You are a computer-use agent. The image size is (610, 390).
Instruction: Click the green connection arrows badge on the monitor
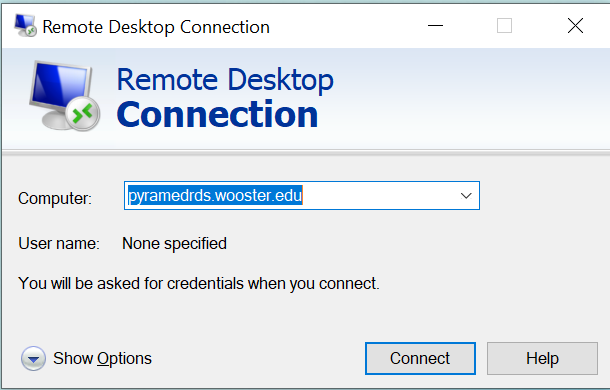coord(82,114)
